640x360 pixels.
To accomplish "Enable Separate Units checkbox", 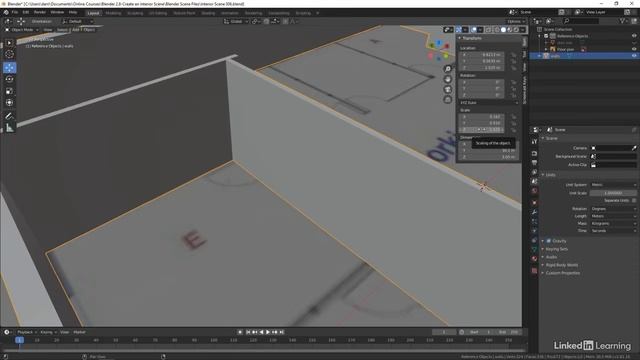I will click(634, 200).
